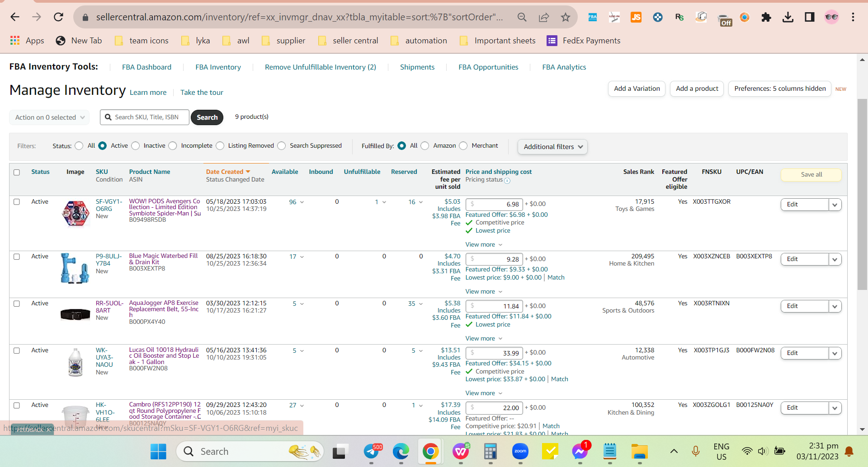Click the search magnifier in SKU search box

(108, 117)
